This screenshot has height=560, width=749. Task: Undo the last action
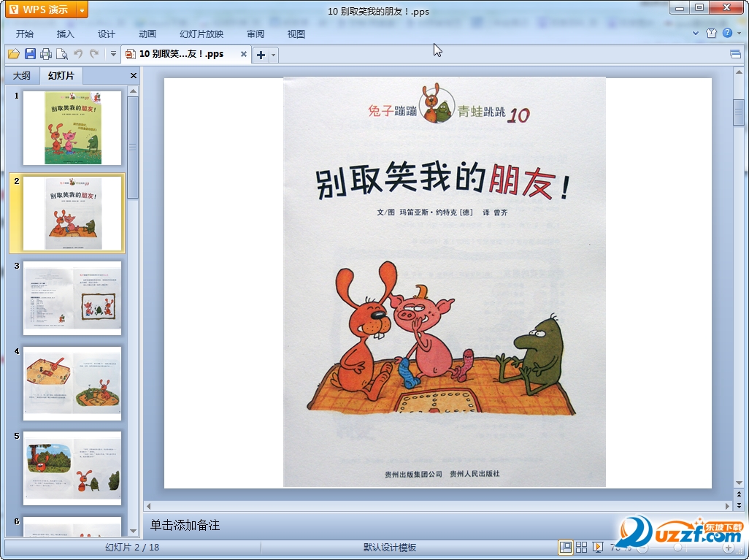78,54
